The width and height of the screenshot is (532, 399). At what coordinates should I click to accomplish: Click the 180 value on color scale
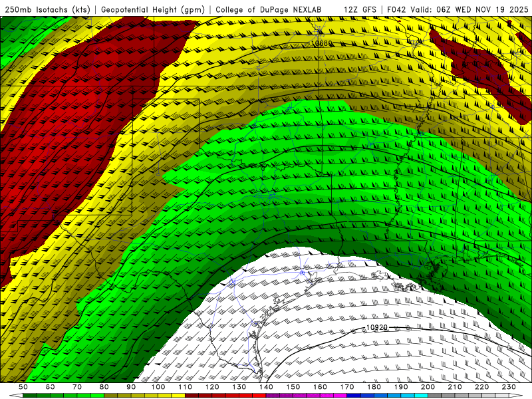click(x=374, y=387)
